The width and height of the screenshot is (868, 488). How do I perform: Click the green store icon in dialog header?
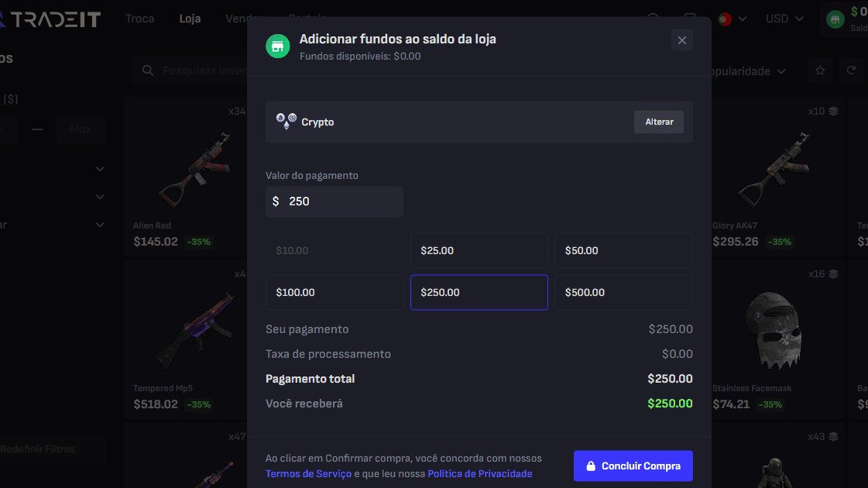pos(277,46)
